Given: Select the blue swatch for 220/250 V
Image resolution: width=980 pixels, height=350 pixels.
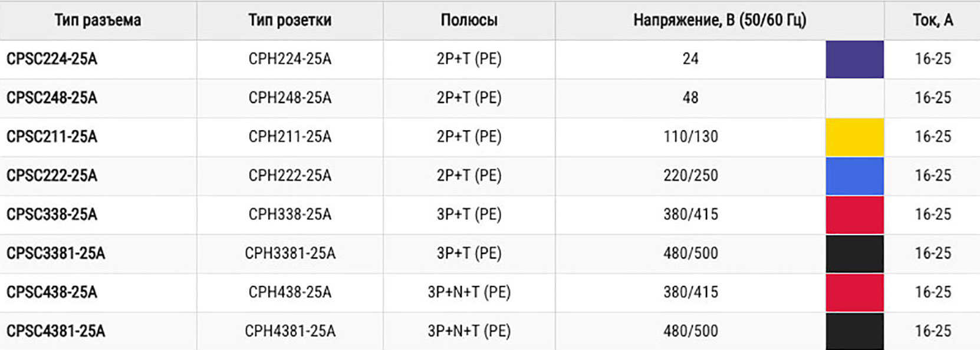Looking at the screenshot, I should click(x=854, y=176).
